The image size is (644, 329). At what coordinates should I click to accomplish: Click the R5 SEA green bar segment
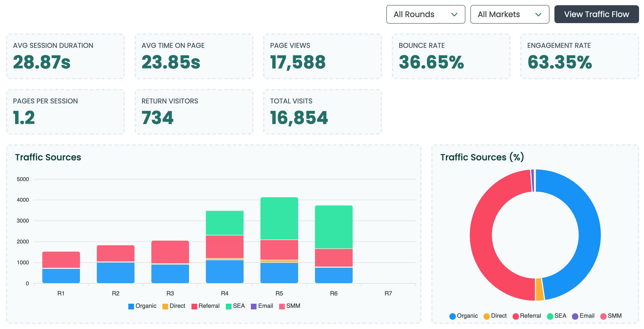[279, 218]
